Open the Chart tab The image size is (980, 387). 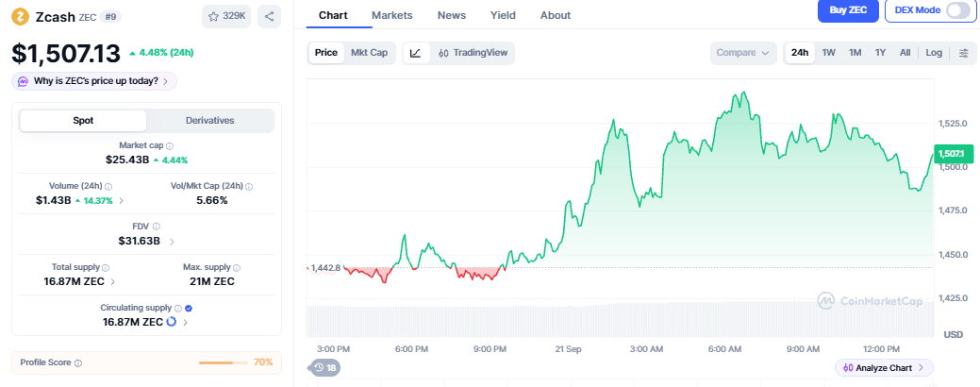point(333,16)
